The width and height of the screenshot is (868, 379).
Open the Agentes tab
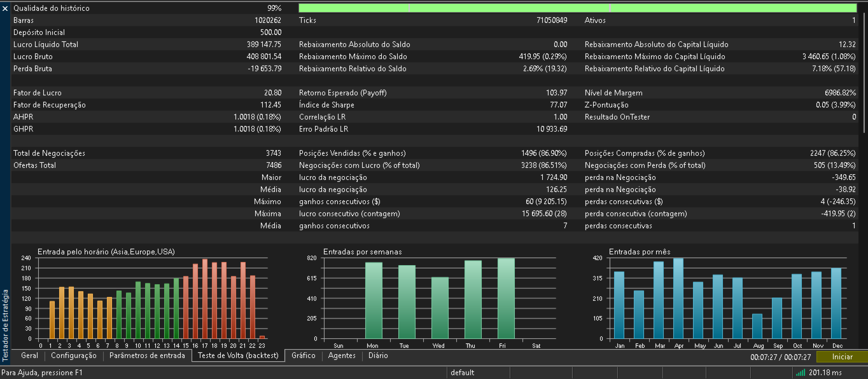[342, 356]
